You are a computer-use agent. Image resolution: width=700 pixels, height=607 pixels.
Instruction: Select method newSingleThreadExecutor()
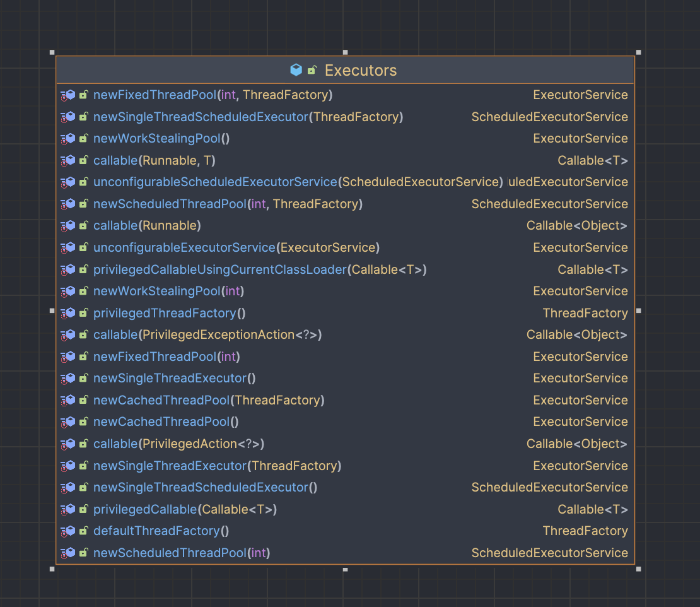coord(175,379)
